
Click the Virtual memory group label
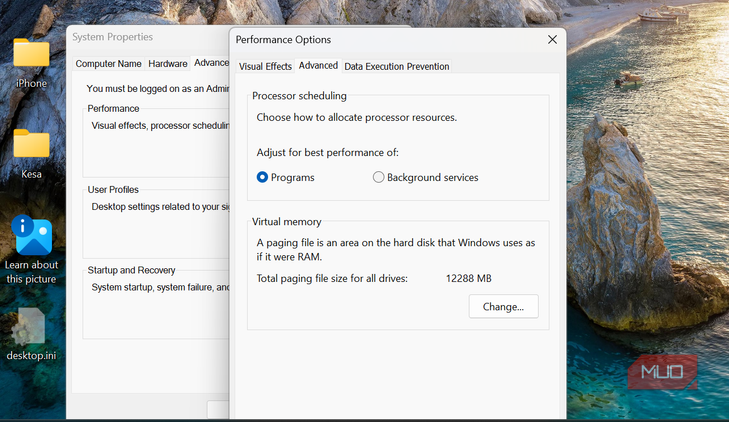point(286,222)
